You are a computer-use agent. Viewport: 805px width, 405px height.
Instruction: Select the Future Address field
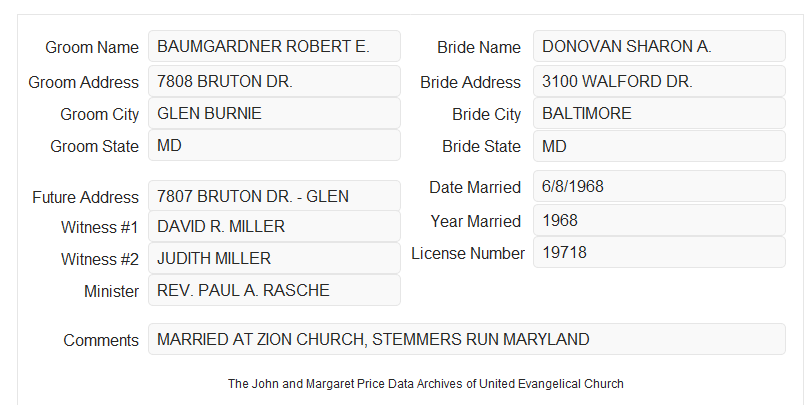[274, 196]
